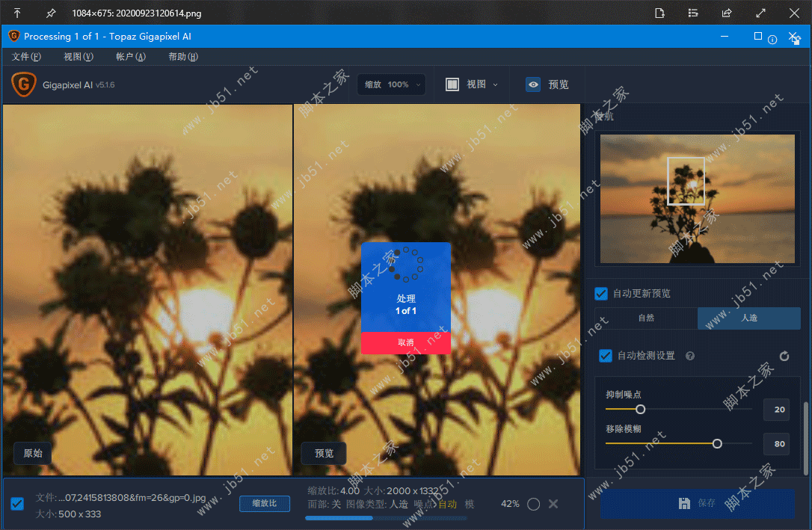Click the 抑制噪点 value field showing 20
This screenshot has width=812, height=530.
coord(776,410)
